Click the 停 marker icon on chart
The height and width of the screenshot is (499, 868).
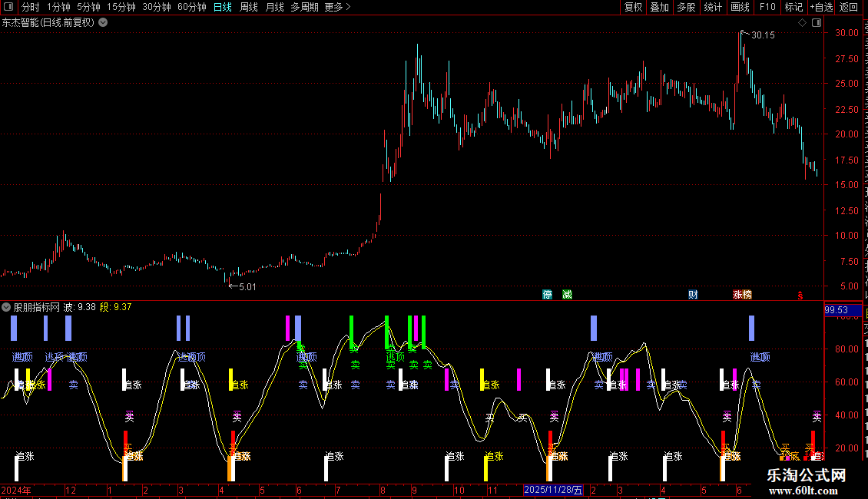coord(548,294)
